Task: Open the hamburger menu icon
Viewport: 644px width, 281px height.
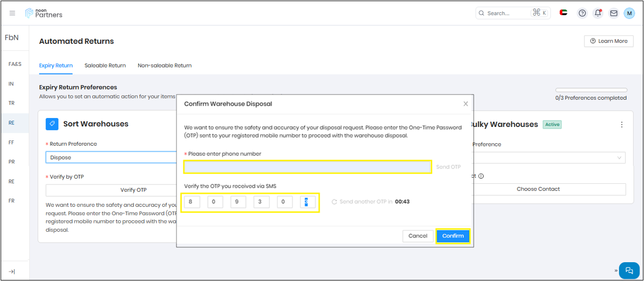Action: pyautogui.click(x=13, y=13)
